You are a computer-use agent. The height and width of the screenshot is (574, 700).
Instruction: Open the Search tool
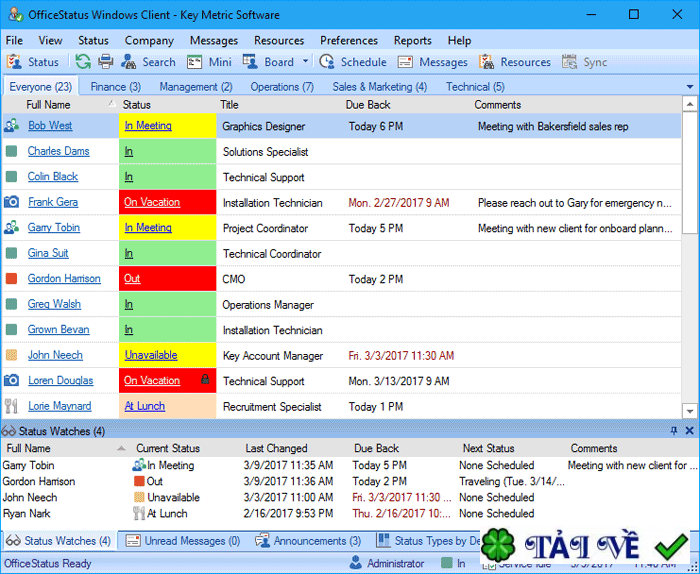(148, 62)
